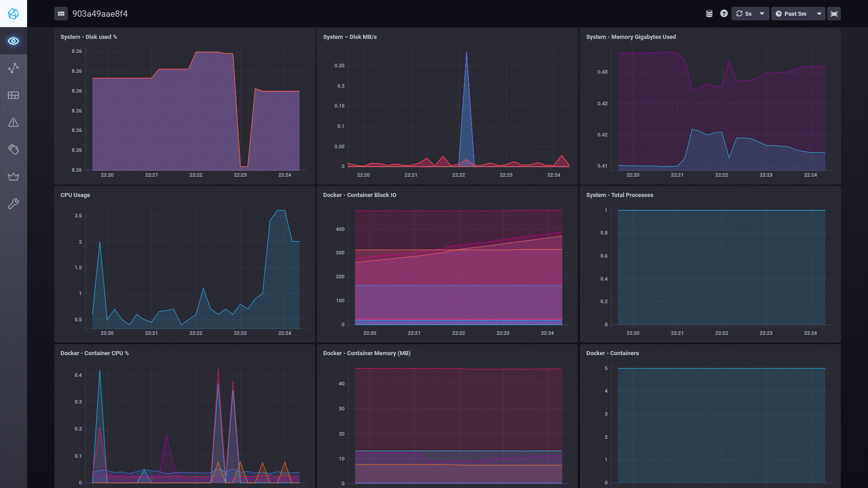The width and height of the screenshot is (868, 488).
Task: Select Docker - Container CPU % panel title
Action: pos(94,353)
